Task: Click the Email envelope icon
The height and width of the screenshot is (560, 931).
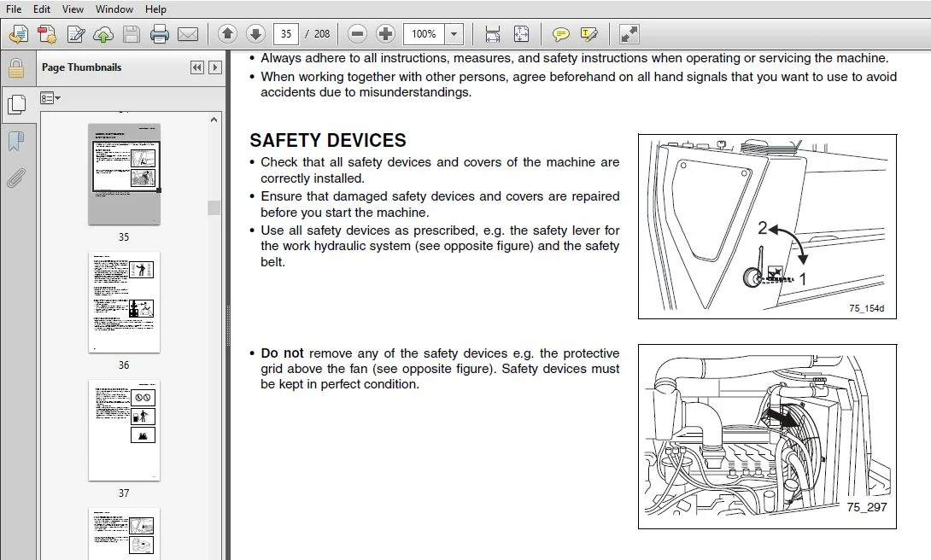Action: tap(188, 34)
